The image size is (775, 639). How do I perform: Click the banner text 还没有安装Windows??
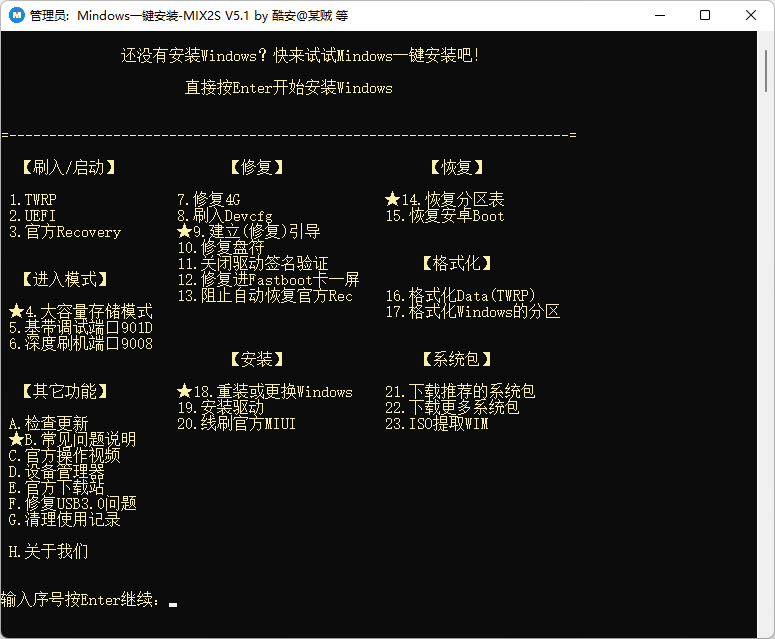click(193, 56)
